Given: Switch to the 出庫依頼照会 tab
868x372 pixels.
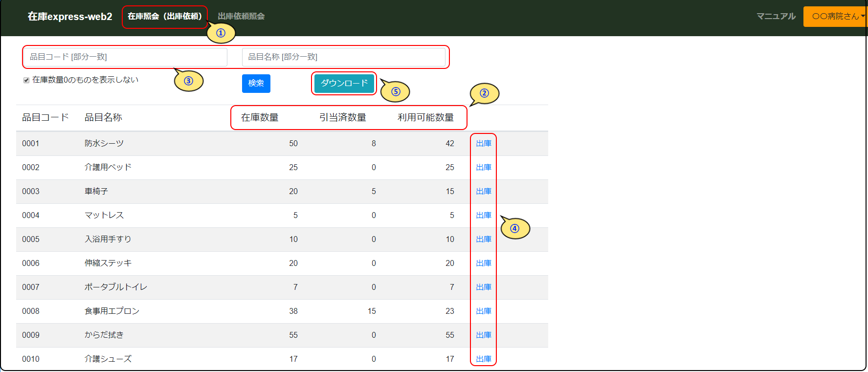Looking at the screenshot, I should [x=241, y=16].
